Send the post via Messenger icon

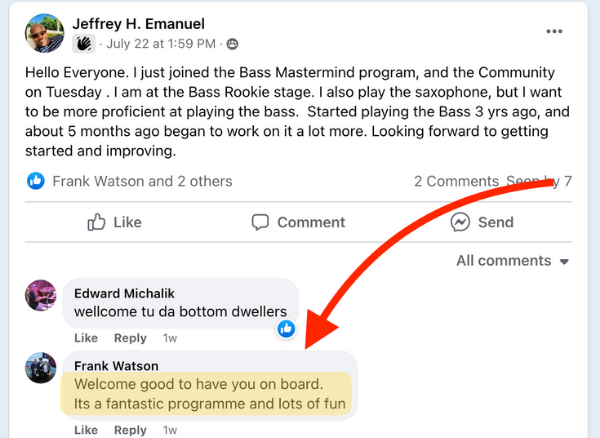pos(482,222)
